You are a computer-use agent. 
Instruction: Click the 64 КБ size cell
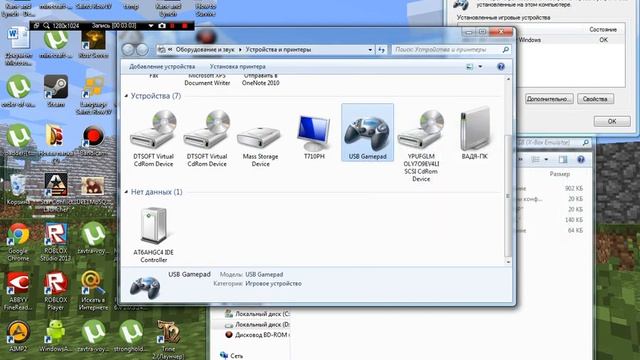[575, 231]
